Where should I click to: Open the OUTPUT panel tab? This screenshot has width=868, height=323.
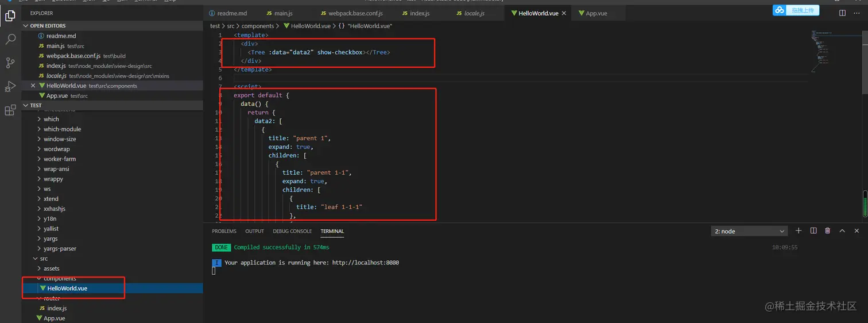click(x=254, y=231)
